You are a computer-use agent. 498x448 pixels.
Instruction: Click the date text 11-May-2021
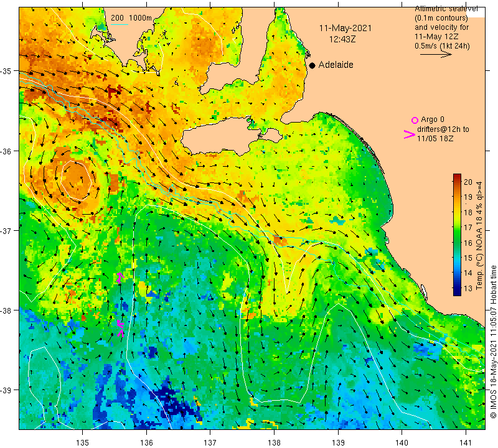pyautogui.click(x=345, y=28)
